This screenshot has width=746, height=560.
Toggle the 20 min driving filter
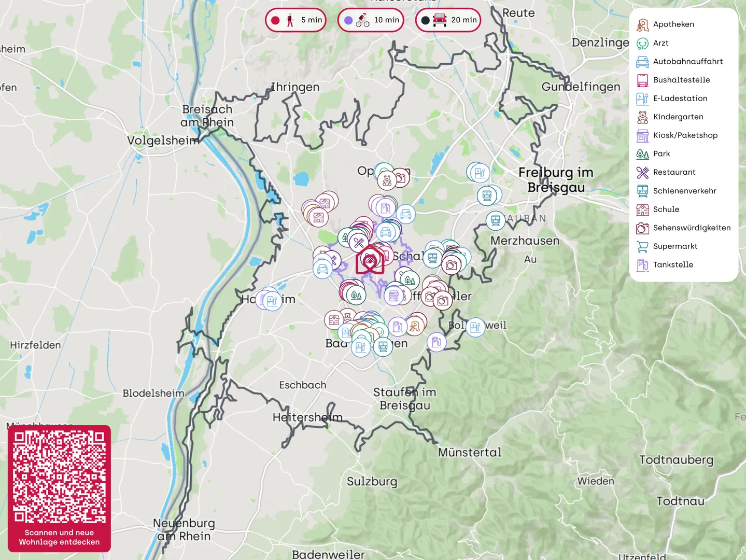tap(448, 20)
